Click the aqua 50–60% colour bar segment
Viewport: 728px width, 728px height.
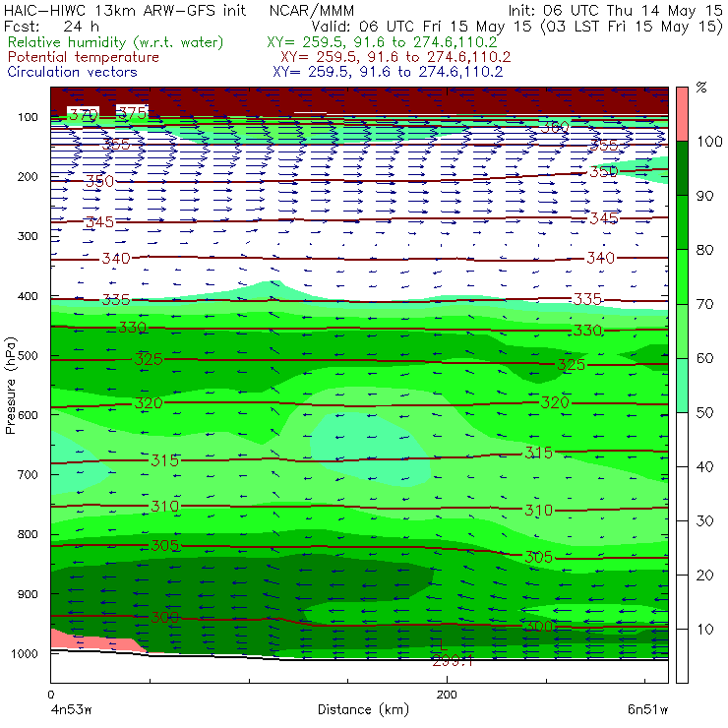pyautogui.click(x=682, y=386)
